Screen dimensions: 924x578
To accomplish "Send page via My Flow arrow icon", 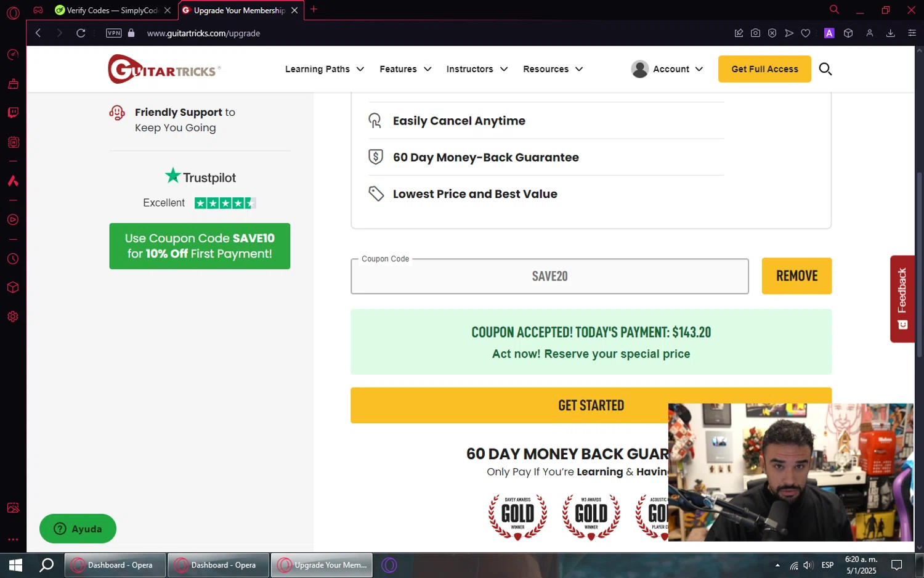I will coord(789,33).
